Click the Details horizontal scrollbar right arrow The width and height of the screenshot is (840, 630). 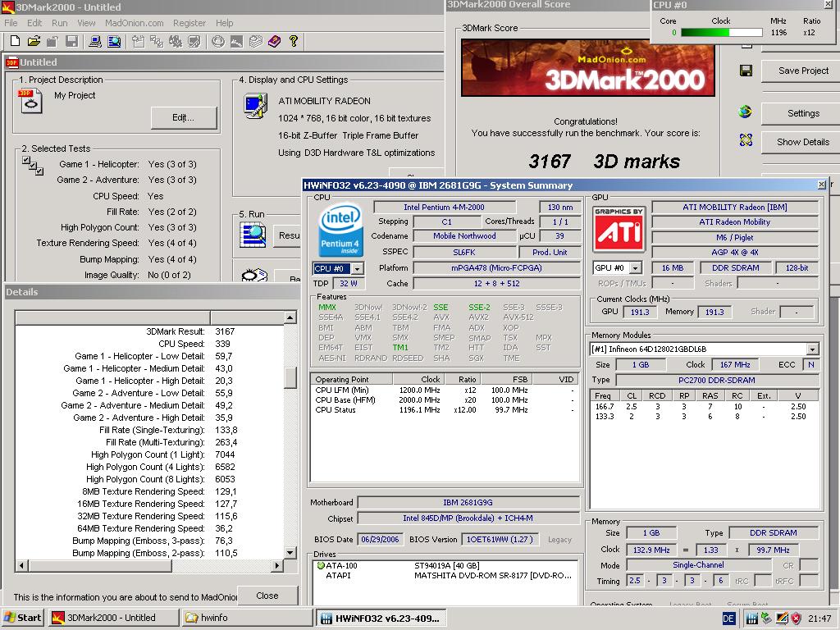(277, 565)
